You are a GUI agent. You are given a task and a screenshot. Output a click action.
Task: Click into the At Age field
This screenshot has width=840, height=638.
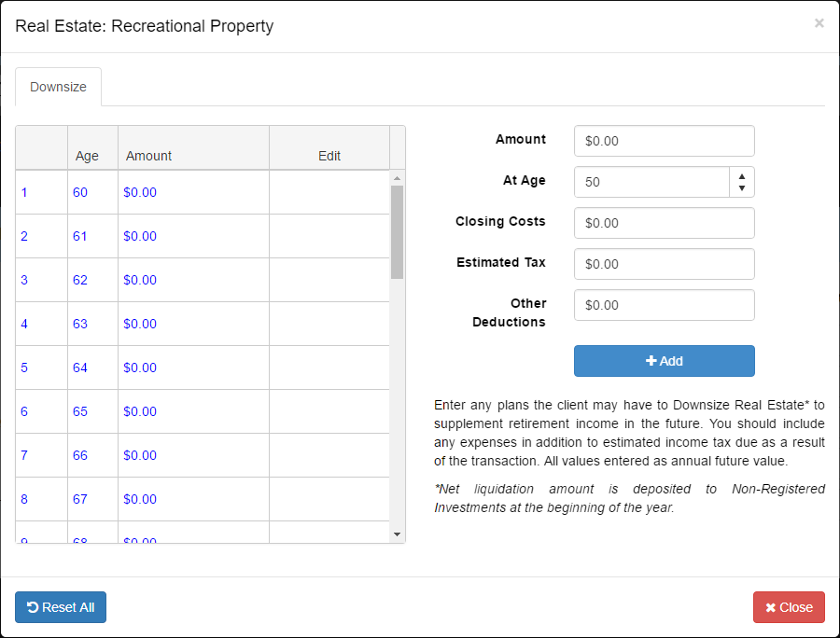tap(651, 182)
